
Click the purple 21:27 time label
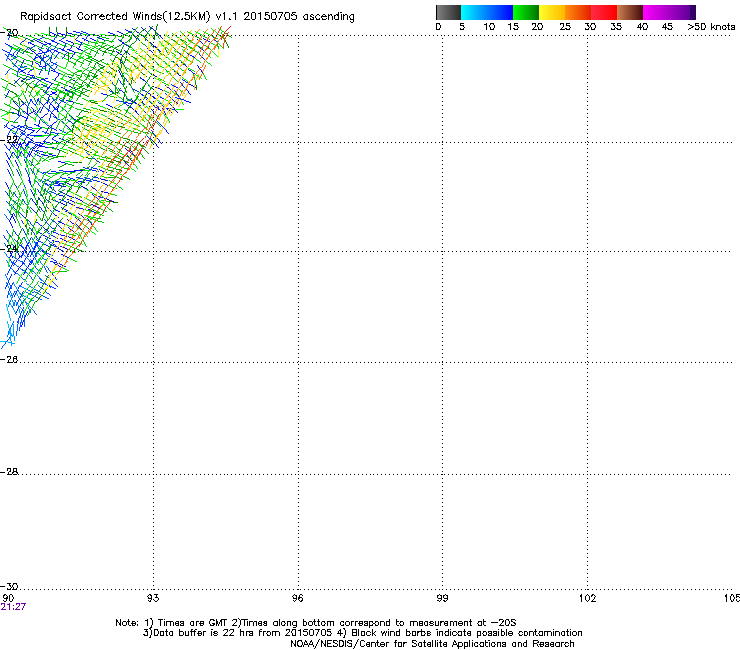(13, 607)
